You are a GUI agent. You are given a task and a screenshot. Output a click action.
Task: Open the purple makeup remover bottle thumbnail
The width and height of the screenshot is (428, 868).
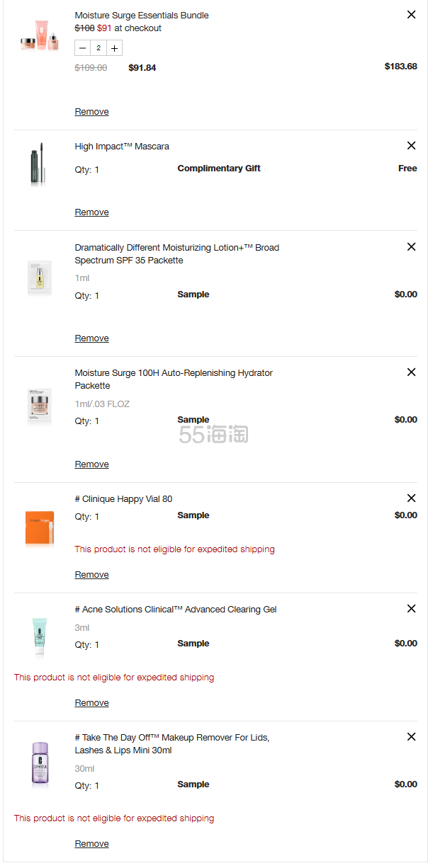coord(40,764)
